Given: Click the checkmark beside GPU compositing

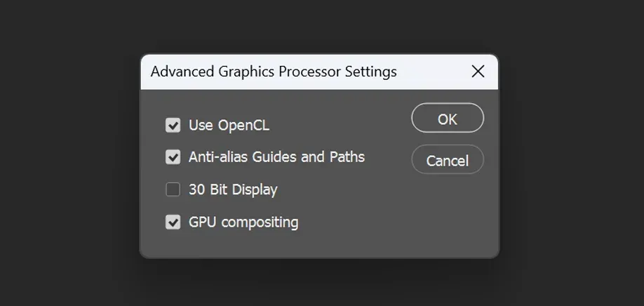Looking at the screenshot, I should 173,222.
